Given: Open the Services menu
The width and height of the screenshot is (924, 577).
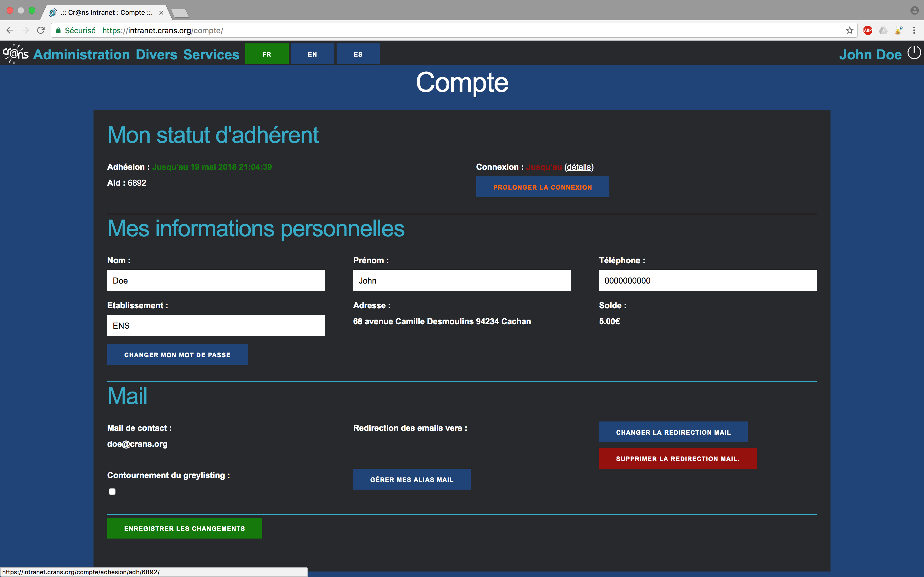Looking at the screenshot, I should click(211, 55).
